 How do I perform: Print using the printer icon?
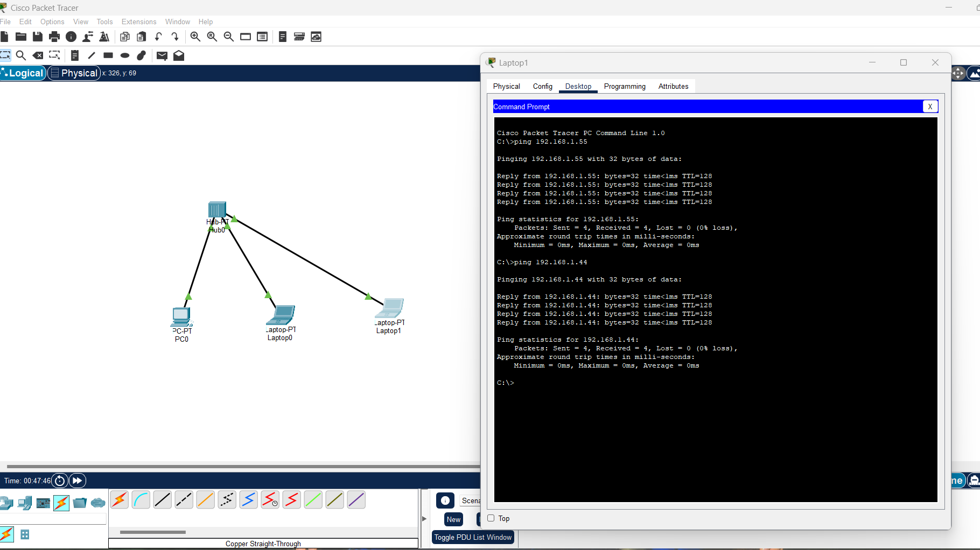pyautogui.click(x=54, y=37)
